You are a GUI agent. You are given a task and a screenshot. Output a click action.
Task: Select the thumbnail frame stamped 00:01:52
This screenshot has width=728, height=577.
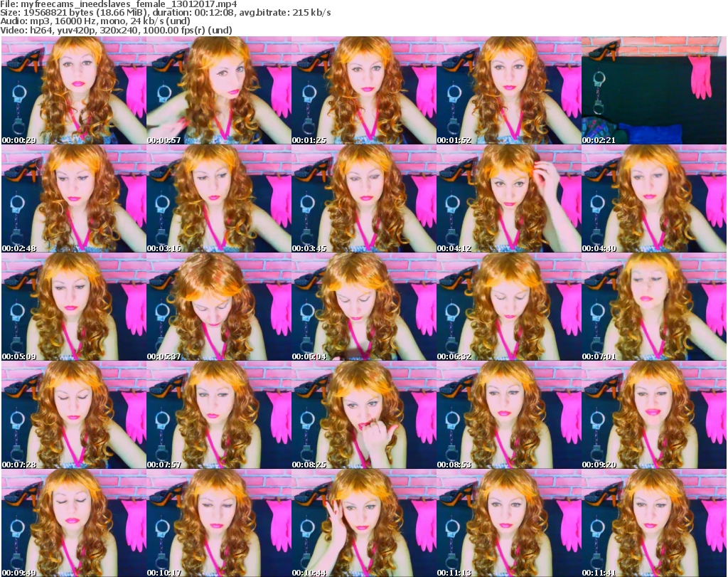coord(508,90)
